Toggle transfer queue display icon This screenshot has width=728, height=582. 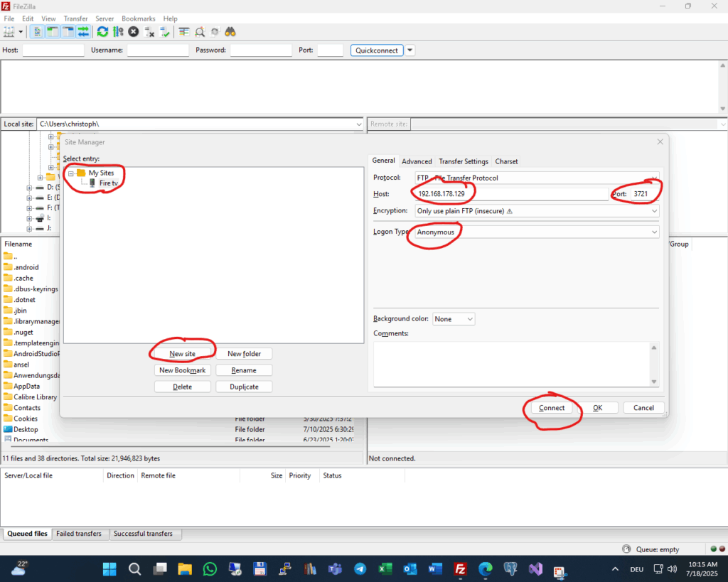[83, 32]
